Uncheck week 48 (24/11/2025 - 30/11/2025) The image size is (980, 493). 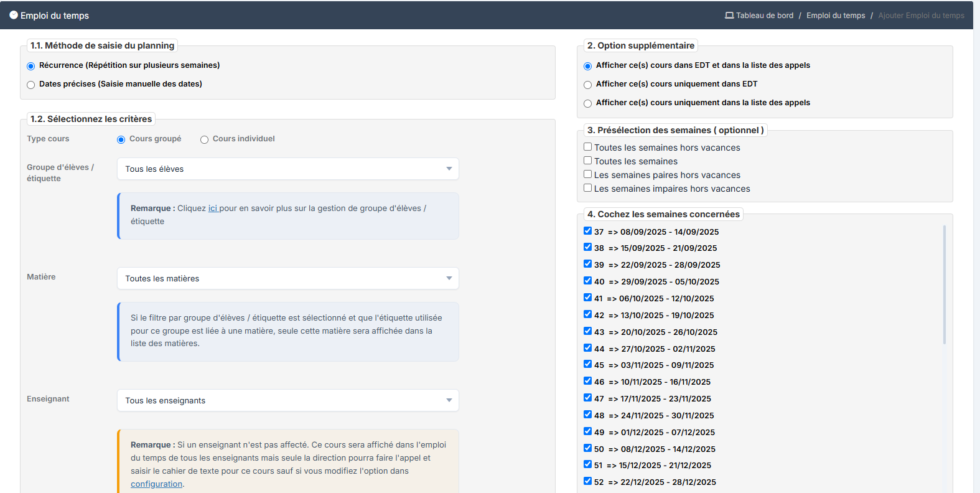click(x=587, y=415)
